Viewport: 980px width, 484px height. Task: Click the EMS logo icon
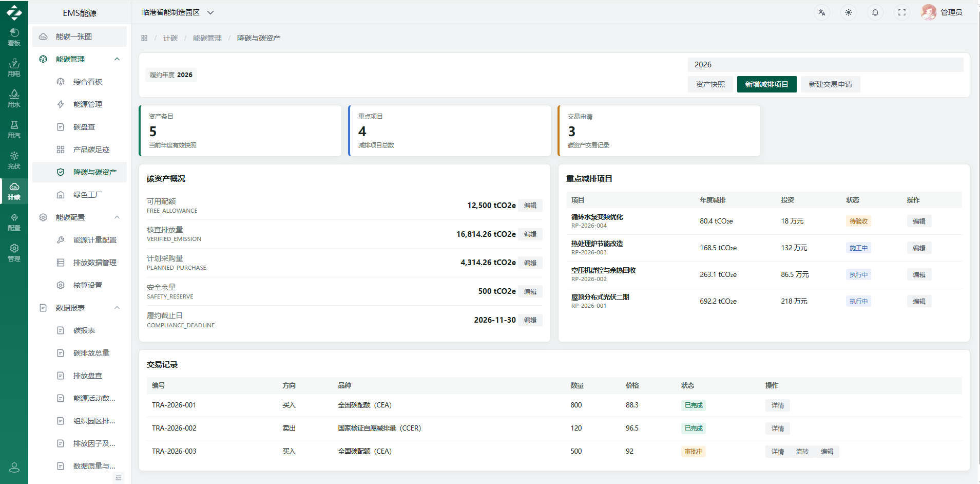coord(14,12)
